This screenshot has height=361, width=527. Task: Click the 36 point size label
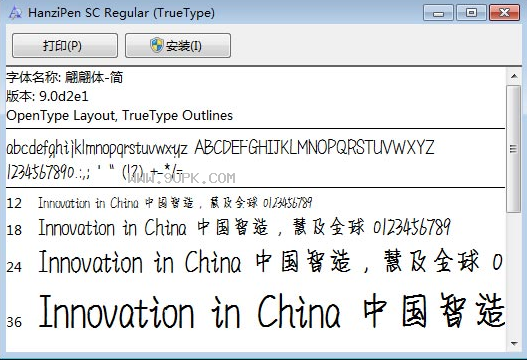(x=14, y=322)
